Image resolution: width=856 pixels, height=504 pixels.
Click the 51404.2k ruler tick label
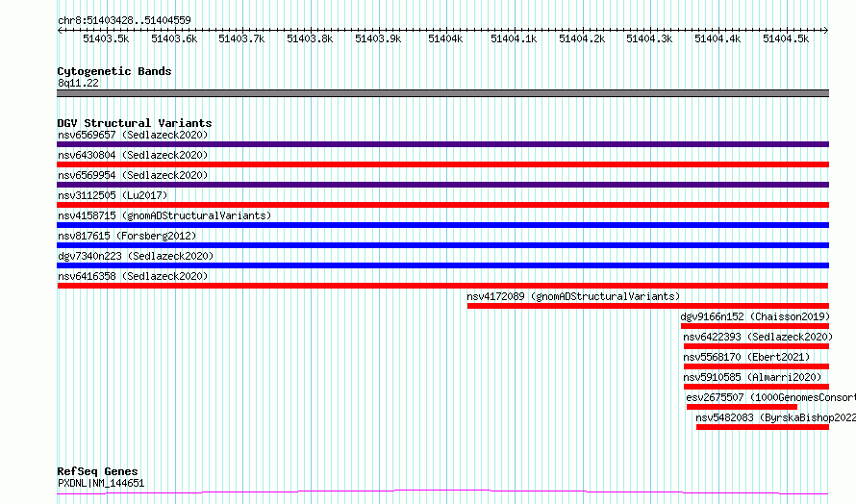tap(582, 38)
